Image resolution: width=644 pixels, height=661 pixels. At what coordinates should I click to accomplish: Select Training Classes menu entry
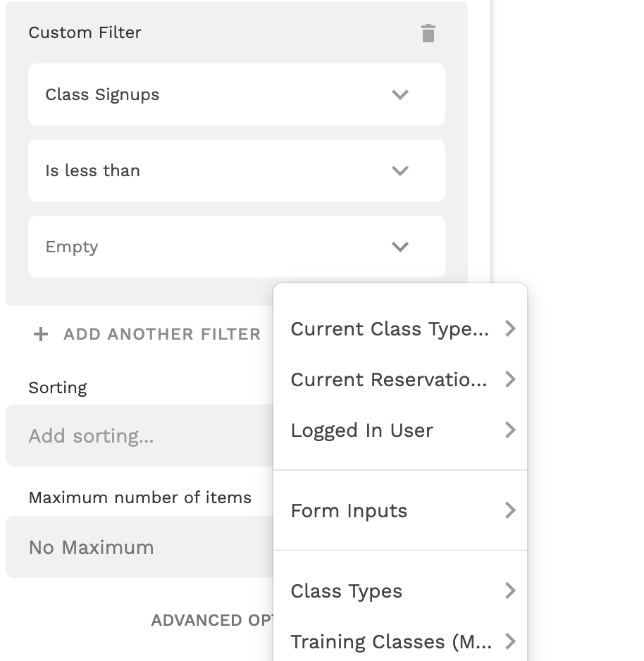391,642
